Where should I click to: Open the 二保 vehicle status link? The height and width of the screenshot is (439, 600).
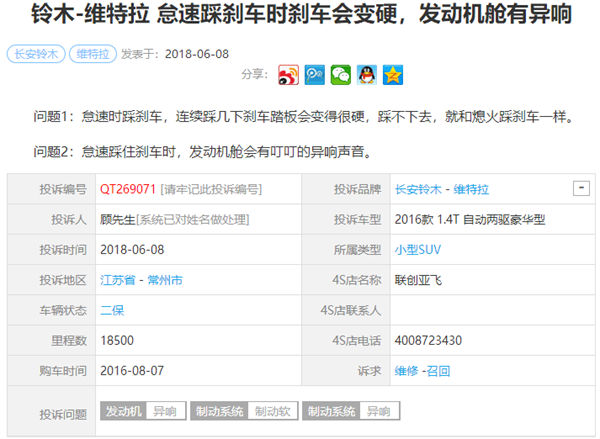pos(112,310)
